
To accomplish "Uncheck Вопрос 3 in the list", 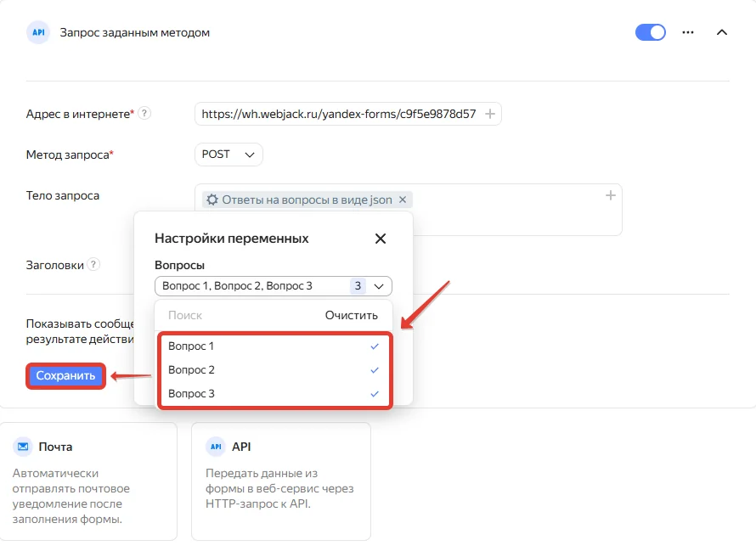I will pyautogui.click(x=274, y=394).
